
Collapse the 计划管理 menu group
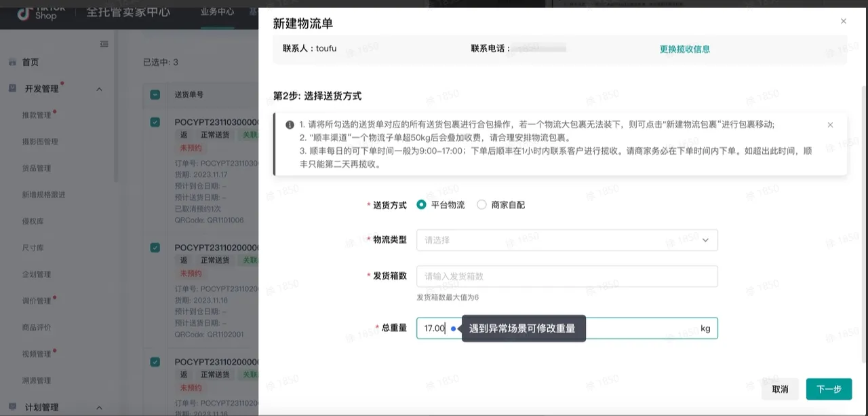99,407
